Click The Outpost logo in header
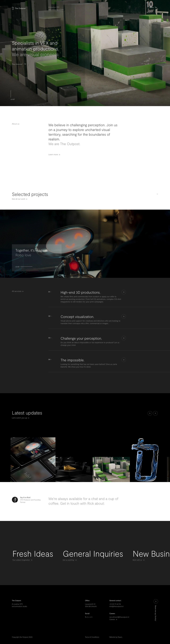The image size is (170, 644). click(x=19, y=8)
